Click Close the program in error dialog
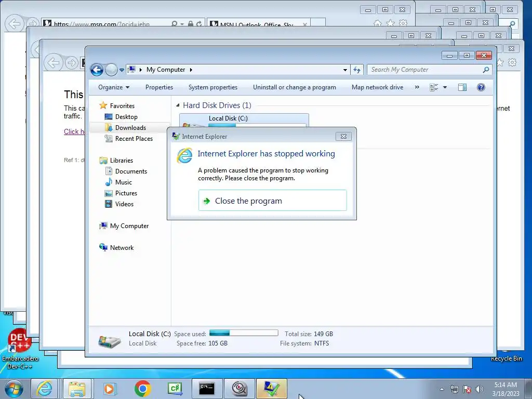This screenshot has height=399, width=532. (272, 201)
